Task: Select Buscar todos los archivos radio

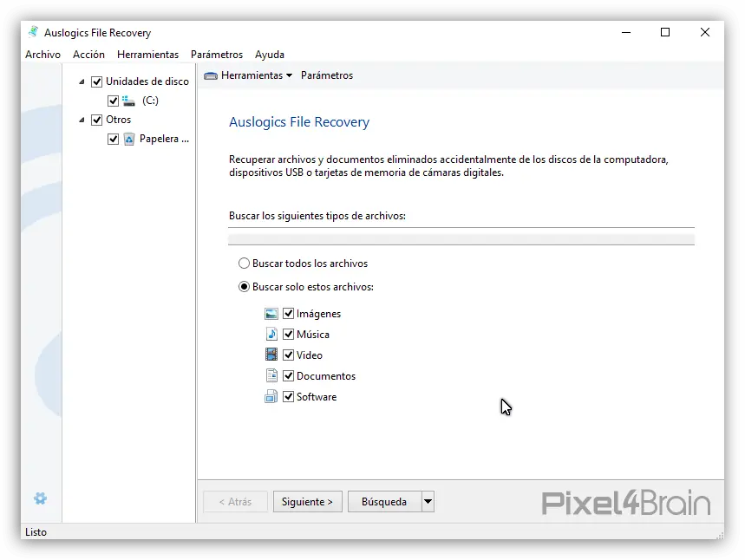Action: pyautogui.click(x=244, y=264)
